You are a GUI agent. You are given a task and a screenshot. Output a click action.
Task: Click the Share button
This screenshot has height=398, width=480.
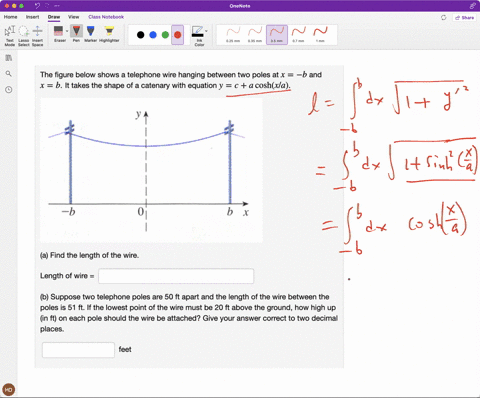(x=464, y=18)
